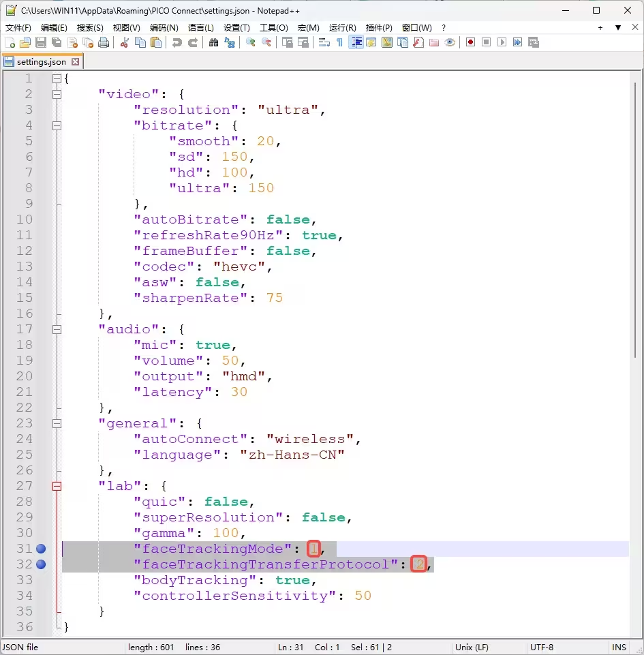Click the Save file toolbar icon
Viewport: 644px width, 655px height.
click(x=41, y=42)
